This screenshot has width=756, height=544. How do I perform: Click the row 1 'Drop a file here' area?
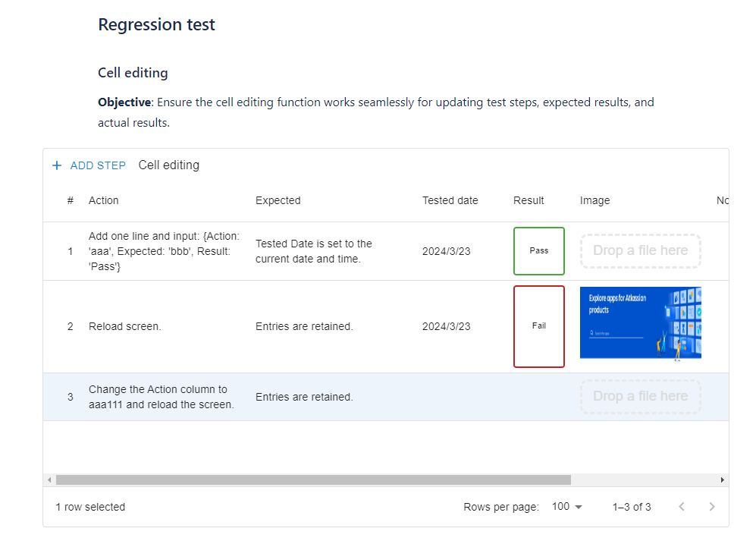pos(640,251)
